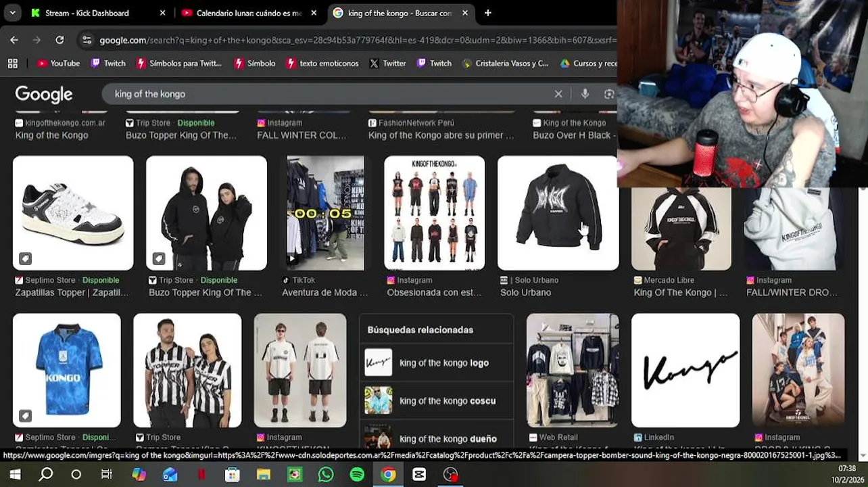Screen dimensions: 868x487
Task: Switch to Stream - Kick Dashboard tab
Action: click(x=98, y=13)
